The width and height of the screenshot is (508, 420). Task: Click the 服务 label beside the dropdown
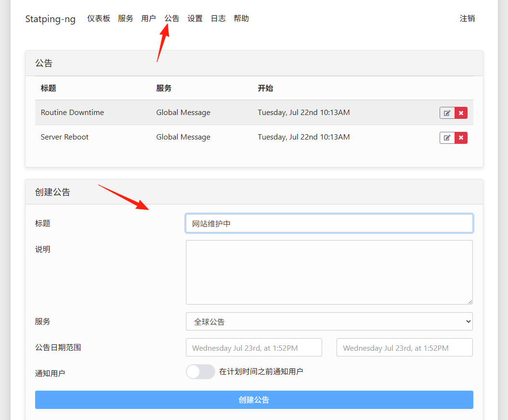42,321
